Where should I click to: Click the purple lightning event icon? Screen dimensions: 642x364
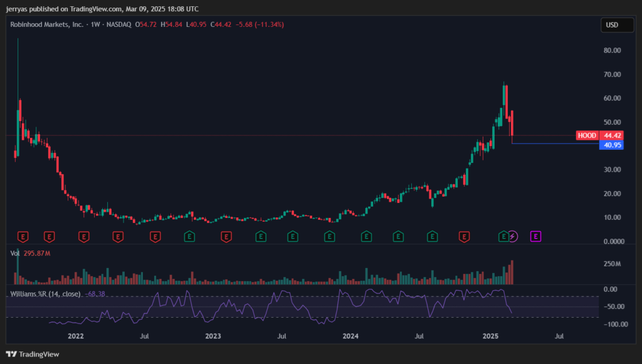[513, 236]
